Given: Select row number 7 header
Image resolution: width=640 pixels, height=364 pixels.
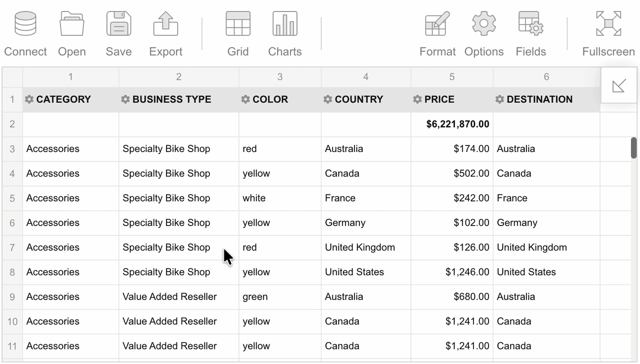Looking at the screenshot, I should pos(12,247).
